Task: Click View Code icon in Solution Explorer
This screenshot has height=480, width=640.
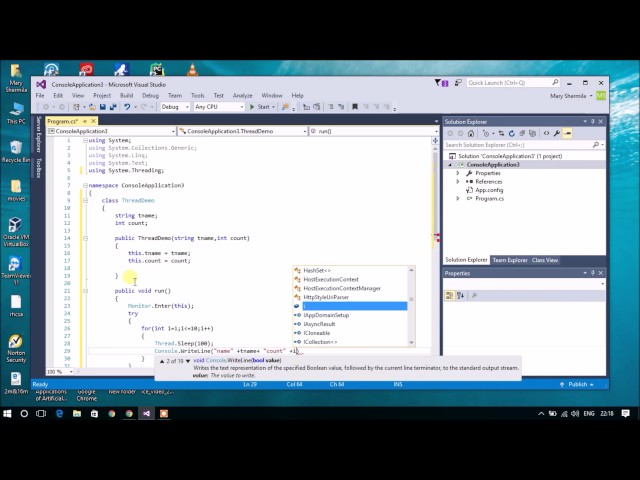Action: (546, 133)
